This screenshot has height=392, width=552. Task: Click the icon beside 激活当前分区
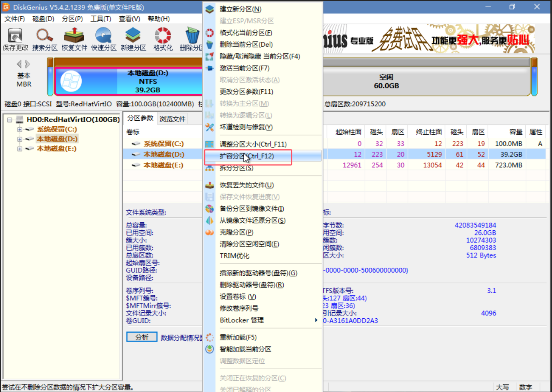210,68
